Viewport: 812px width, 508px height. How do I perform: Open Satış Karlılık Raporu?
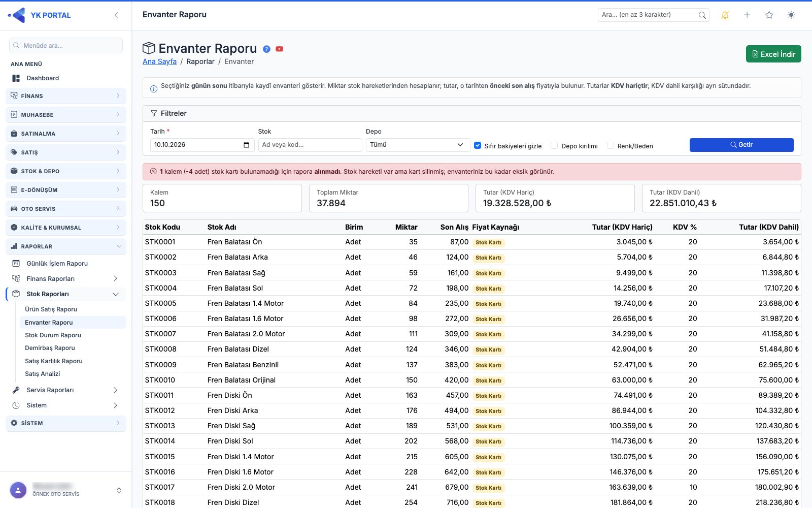(53, 361)
